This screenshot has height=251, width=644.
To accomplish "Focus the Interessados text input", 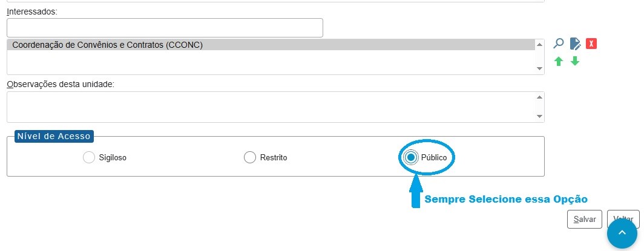I will [x=165, y=28].
